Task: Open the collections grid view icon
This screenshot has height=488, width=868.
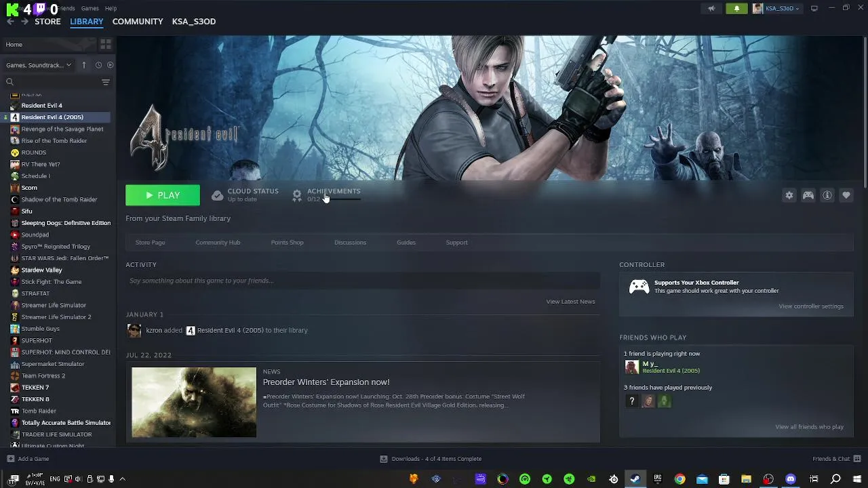Action: point(106,44)
